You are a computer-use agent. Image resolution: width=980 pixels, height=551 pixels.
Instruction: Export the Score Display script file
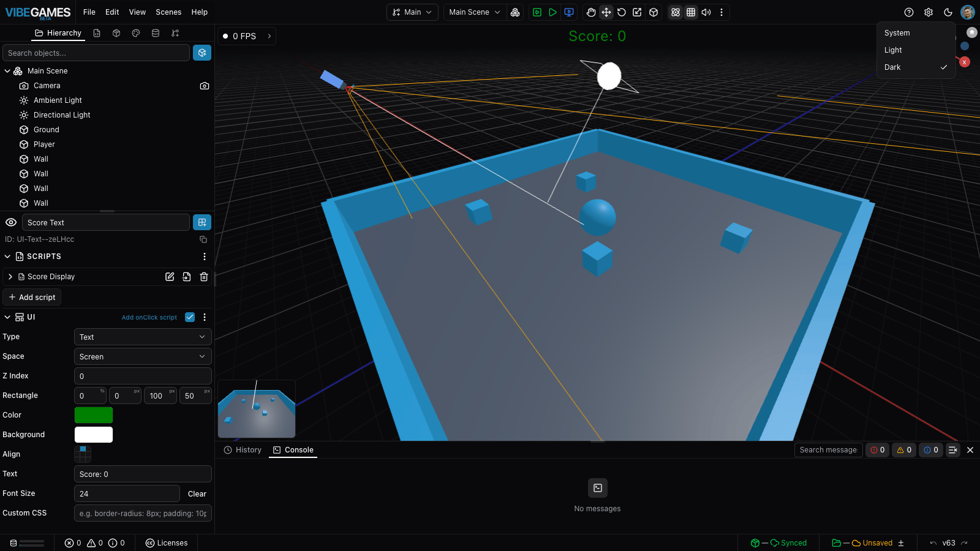click(187, 277)
